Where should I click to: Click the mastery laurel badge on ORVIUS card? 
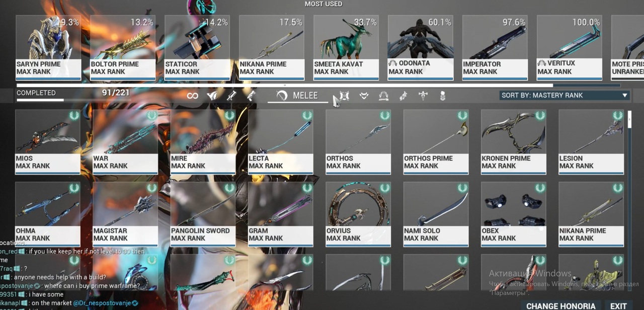[x=385, y=188]
